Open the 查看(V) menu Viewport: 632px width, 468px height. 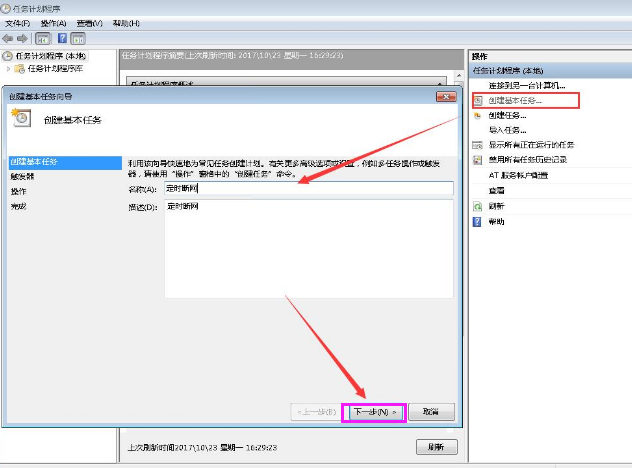(90, 22)
